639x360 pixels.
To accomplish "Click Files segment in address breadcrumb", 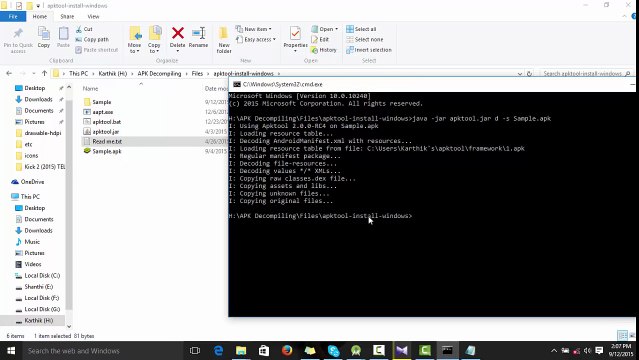I will coord(197,73).
